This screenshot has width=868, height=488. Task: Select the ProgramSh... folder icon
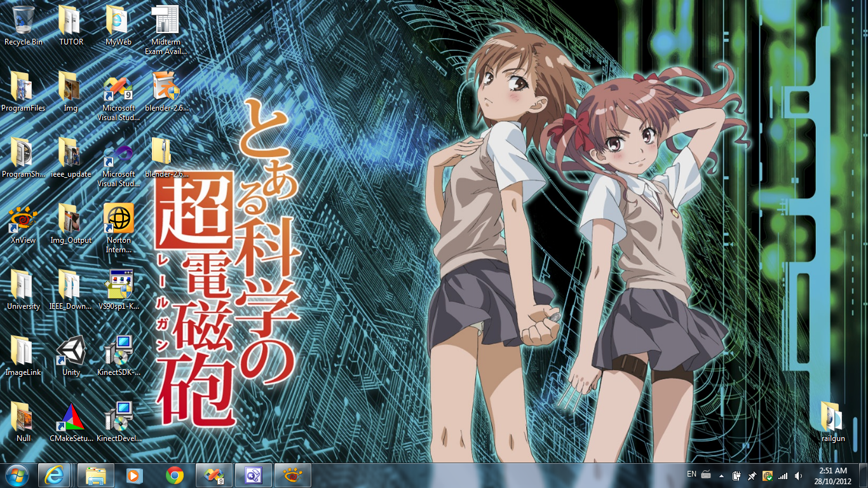(x=24, y=158)
